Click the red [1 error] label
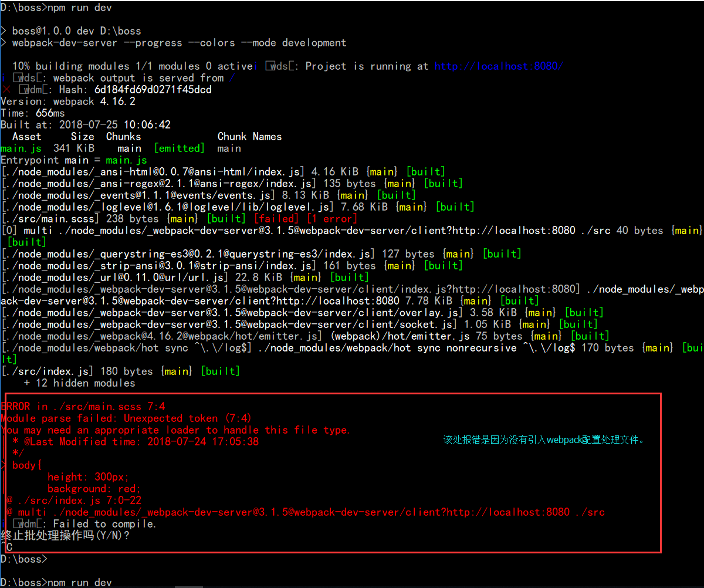This screenshot has height=588, width=704. coord(330,219)
